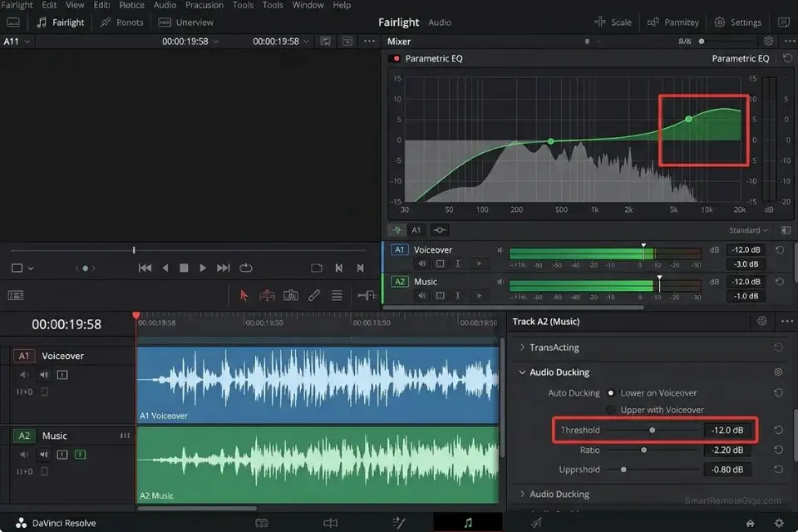Click the Settings button in top bar

point(738,22)
